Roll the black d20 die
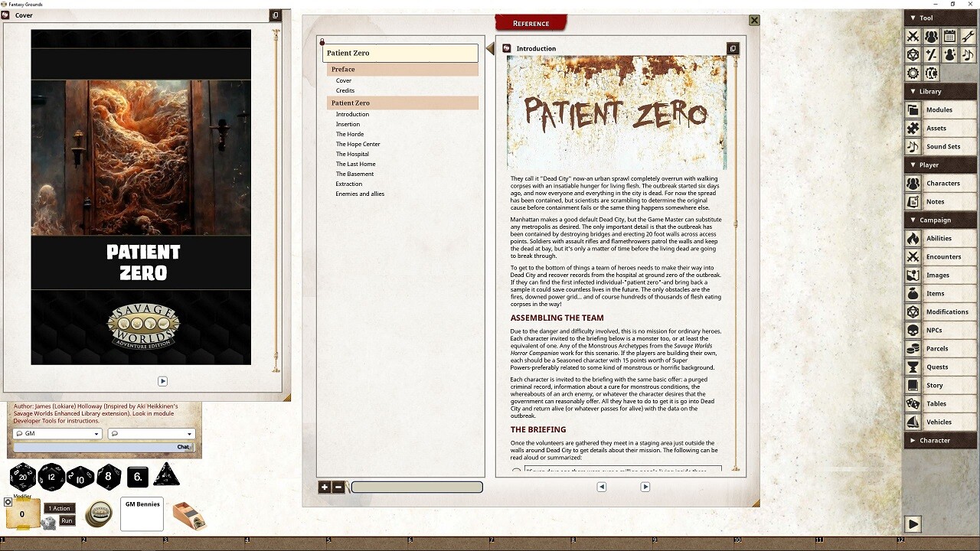 (23, 476)
